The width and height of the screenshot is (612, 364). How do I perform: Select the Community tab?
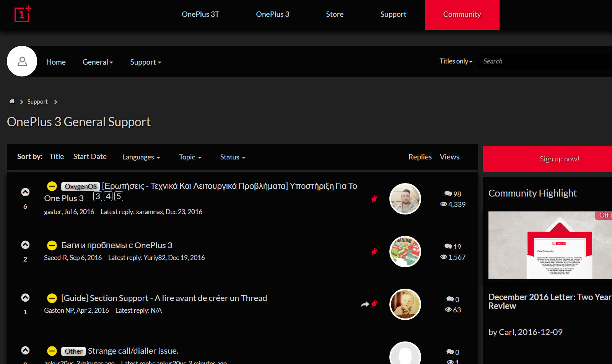pyautogui.click(x=462, y=15)
